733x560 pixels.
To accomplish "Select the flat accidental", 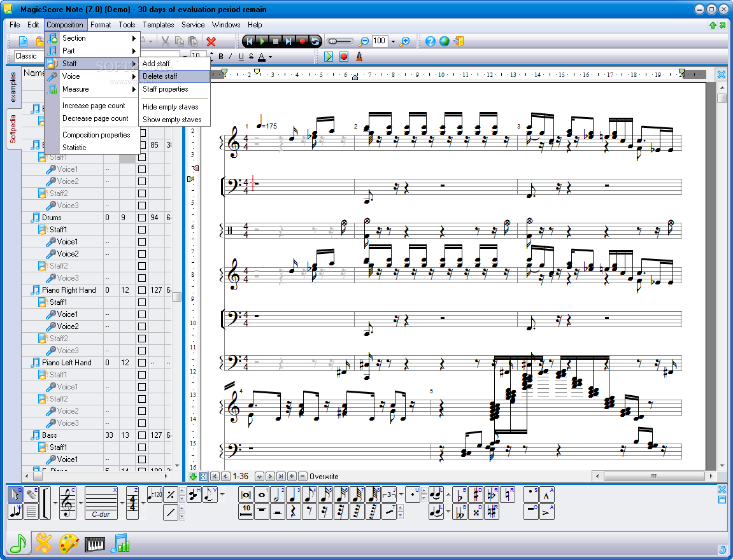I will [x=460, y=494].
